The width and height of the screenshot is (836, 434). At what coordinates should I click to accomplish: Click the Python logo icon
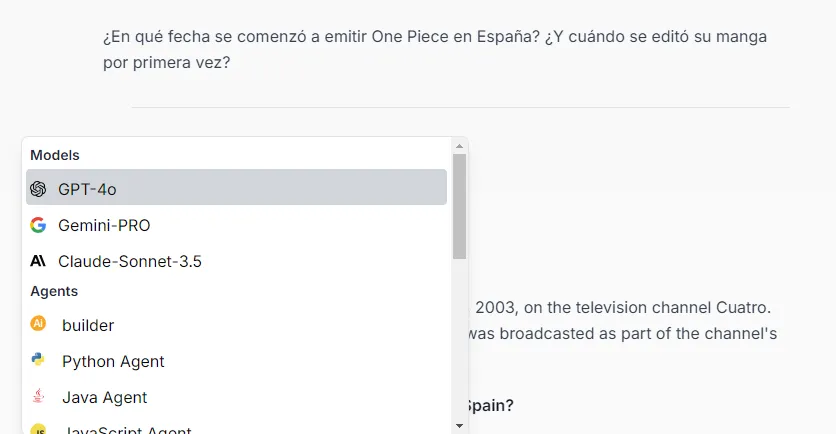click(38, 359)
